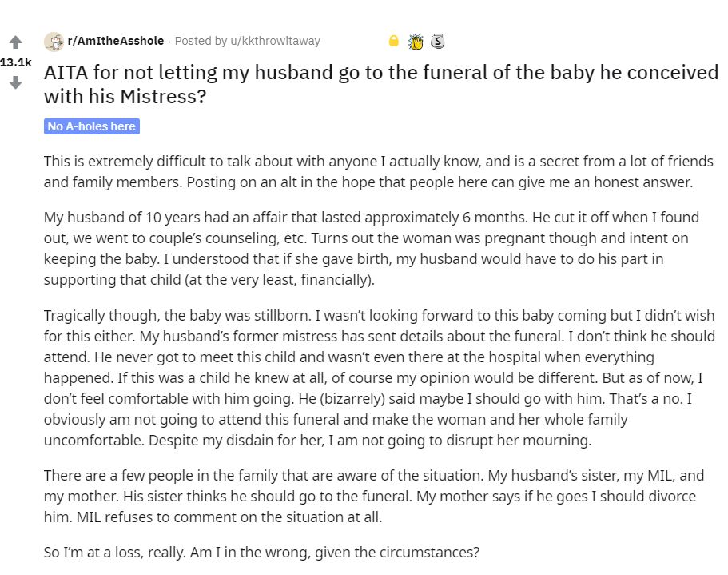Viewport: 728px width, 575px height.
Task: View the clapping hands award icon
Action: click(x=416, y=42)
